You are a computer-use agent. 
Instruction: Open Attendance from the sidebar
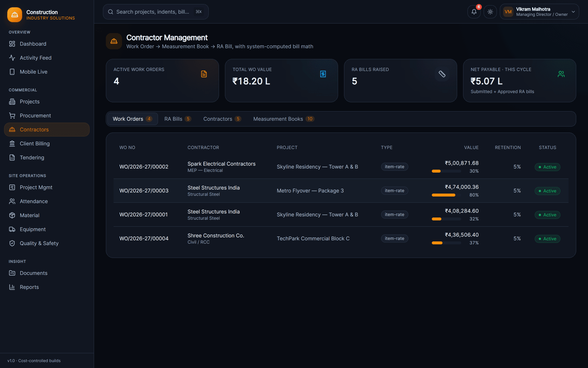[47, 201]
